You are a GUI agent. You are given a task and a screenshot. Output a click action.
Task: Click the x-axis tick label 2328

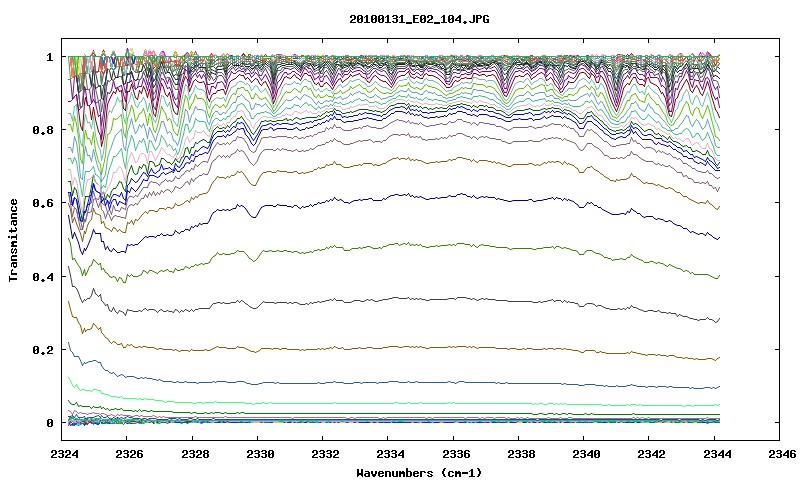[x=195, y=454]
